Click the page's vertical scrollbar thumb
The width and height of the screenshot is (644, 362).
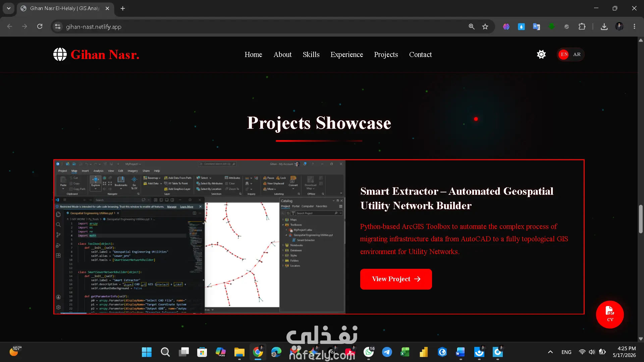tap(641, 219)
